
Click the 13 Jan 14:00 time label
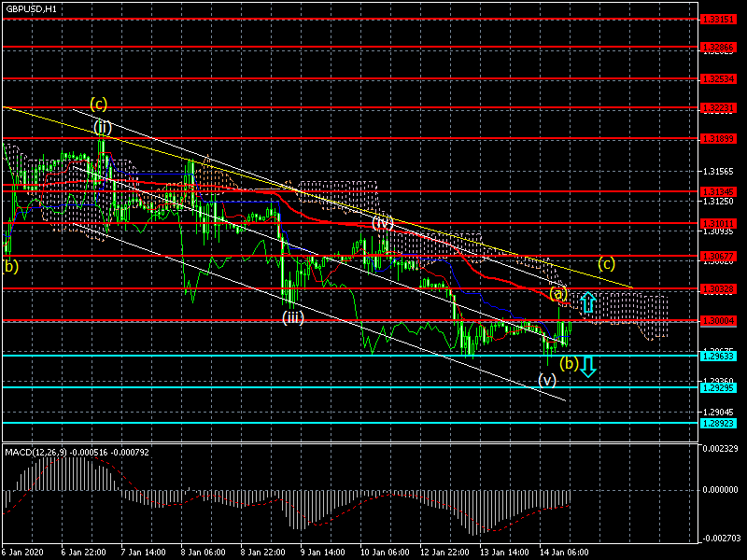point(504,553)
